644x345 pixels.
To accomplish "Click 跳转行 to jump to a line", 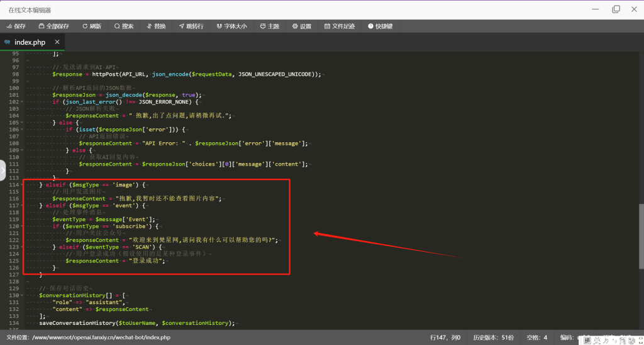I will [x=191, y=26].
